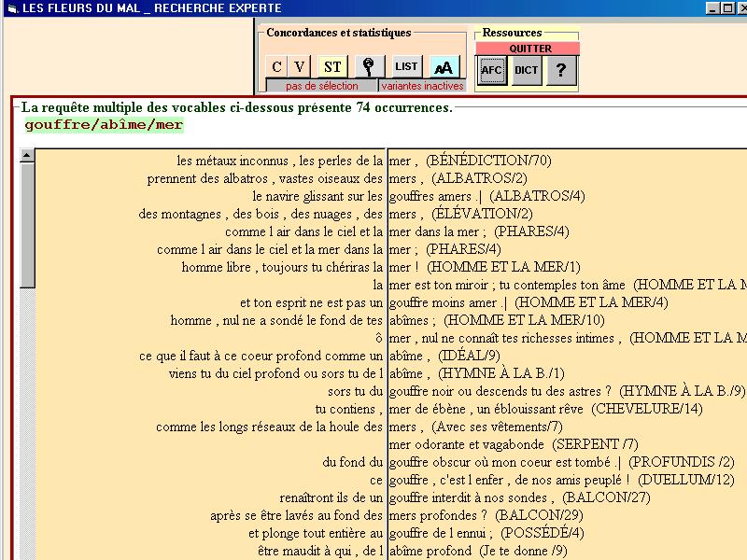The height and width of the screenshot is (560, 747).
Task: Click the scrollbar up arrow
Action: 27,155
